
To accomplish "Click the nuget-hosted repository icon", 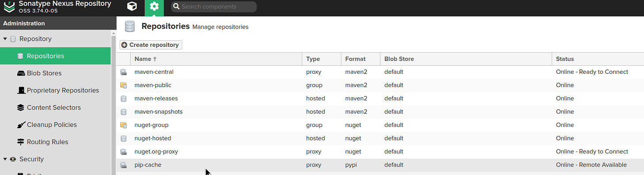I will (123, 138).
